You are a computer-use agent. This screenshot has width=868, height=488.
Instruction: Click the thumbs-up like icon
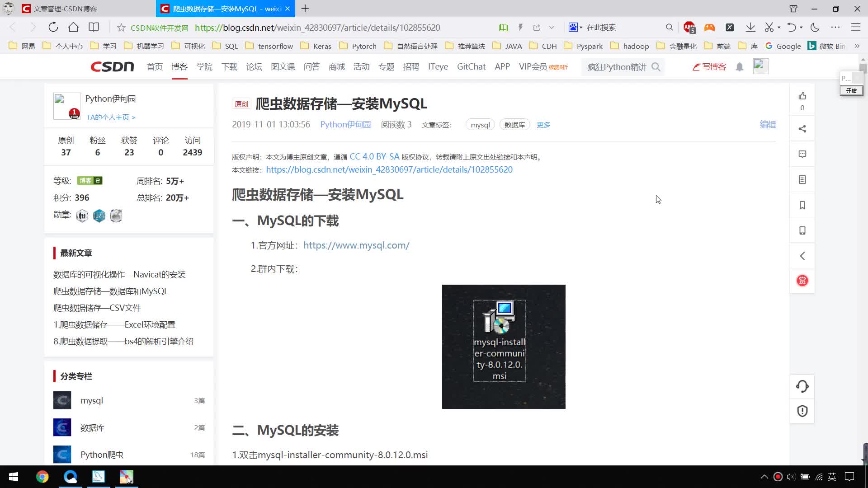coord(802,96)
